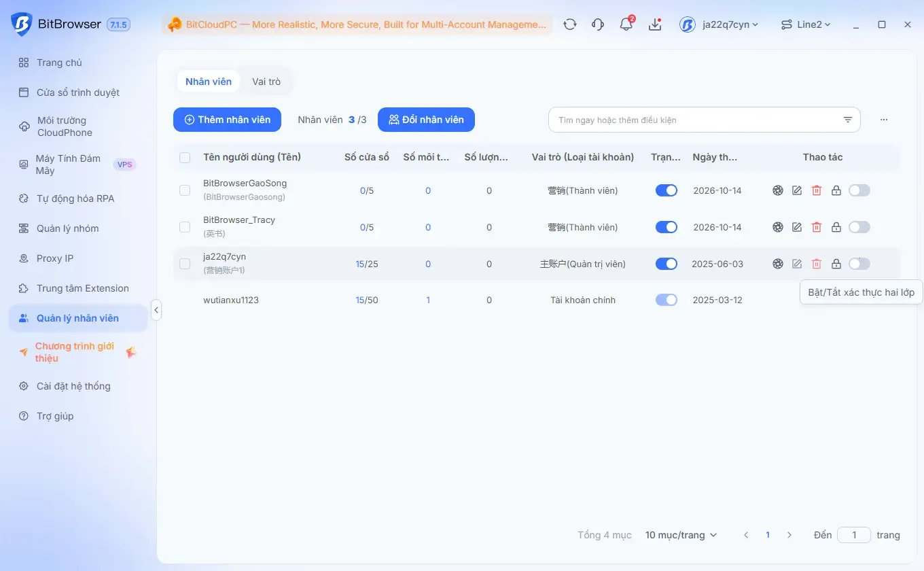Edit the BitBrowser_Tracy employee
This screenshot has width=924, height=571.
[x=797, y=227]
